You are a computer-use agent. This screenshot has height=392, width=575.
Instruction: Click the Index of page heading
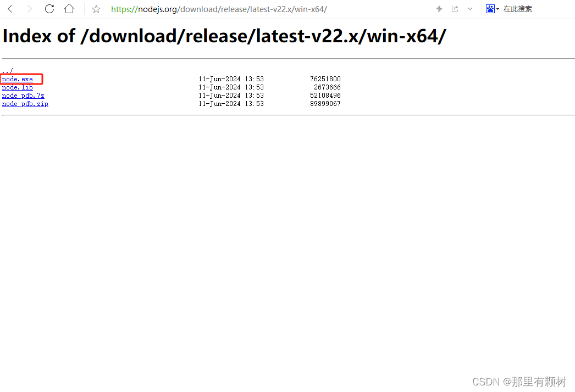pos(224,36)
